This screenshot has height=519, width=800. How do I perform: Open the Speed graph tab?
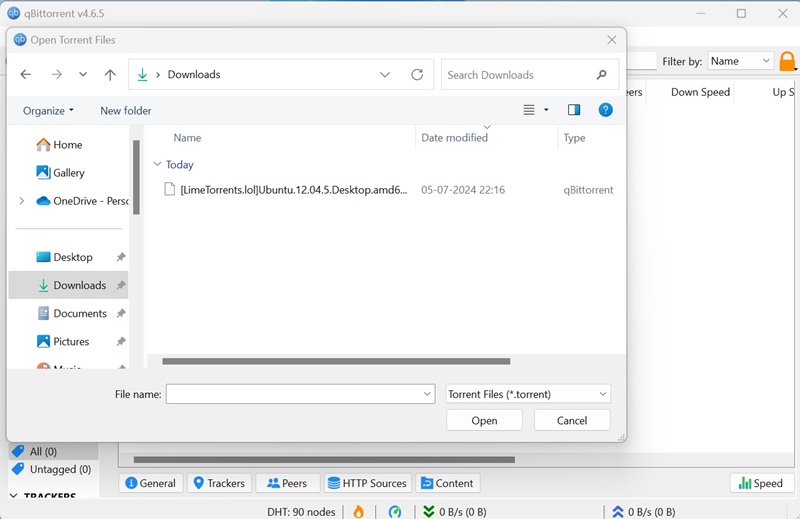click(x=762, y=483)
